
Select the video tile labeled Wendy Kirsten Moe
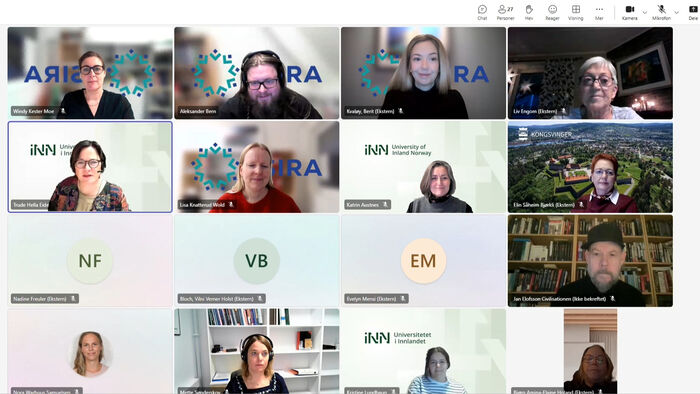coord(90,73)
